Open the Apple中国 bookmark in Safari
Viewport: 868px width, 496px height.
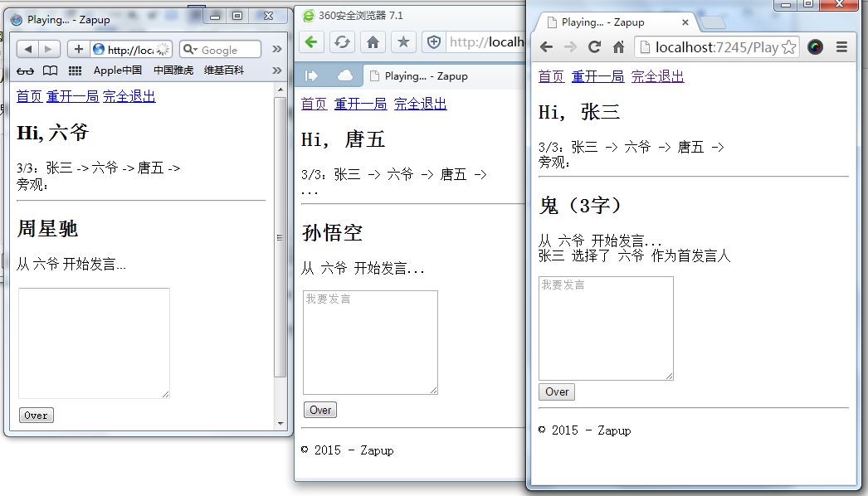pyautogui.click(x=117, y=71)
